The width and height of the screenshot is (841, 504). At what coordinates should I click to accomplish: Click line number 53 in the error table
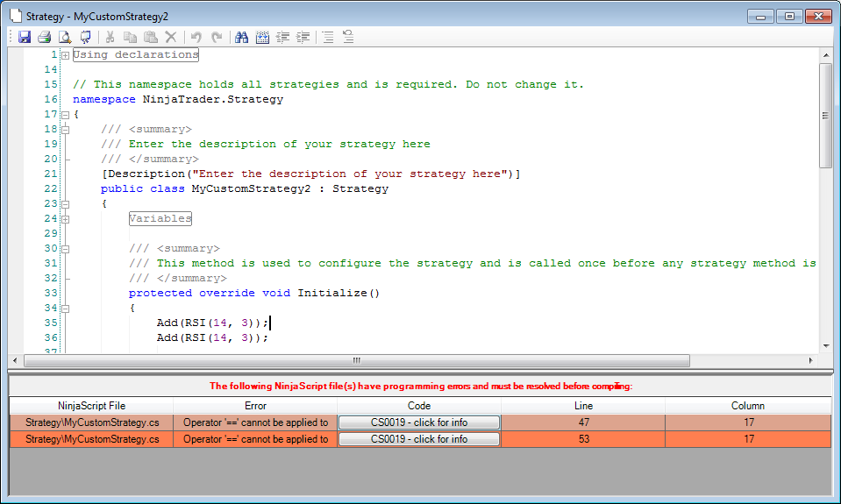coord(583,439)
